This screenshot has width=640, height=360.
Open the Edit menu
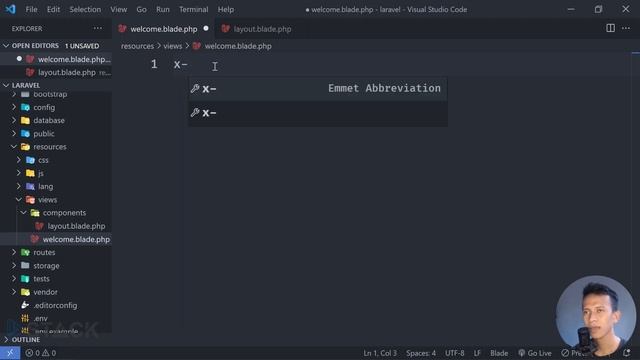(x=53, y=9)
